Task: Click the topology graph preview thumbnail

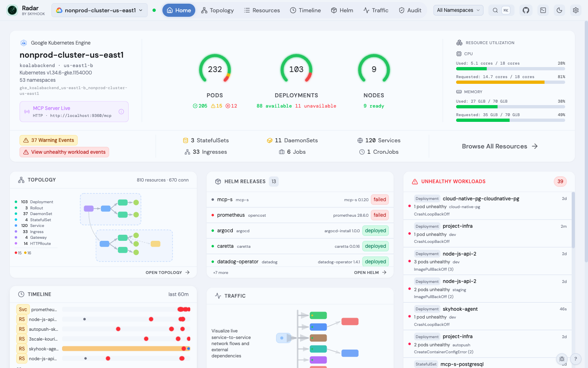Action: coord(126,227)
